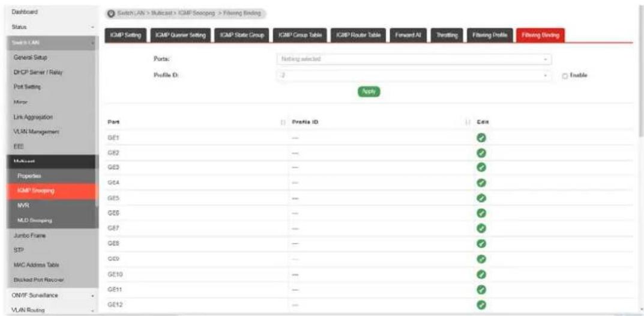This screenshot has width=644, height=316.
Task: Open the IGMP Static Group tab
Action: [242, 36]
